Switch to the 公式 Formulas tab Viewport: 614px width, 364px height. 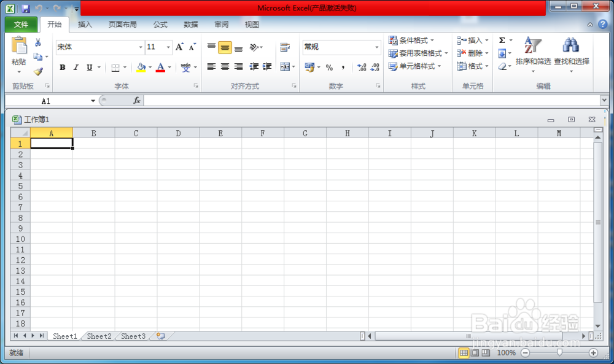click(160, 25)
